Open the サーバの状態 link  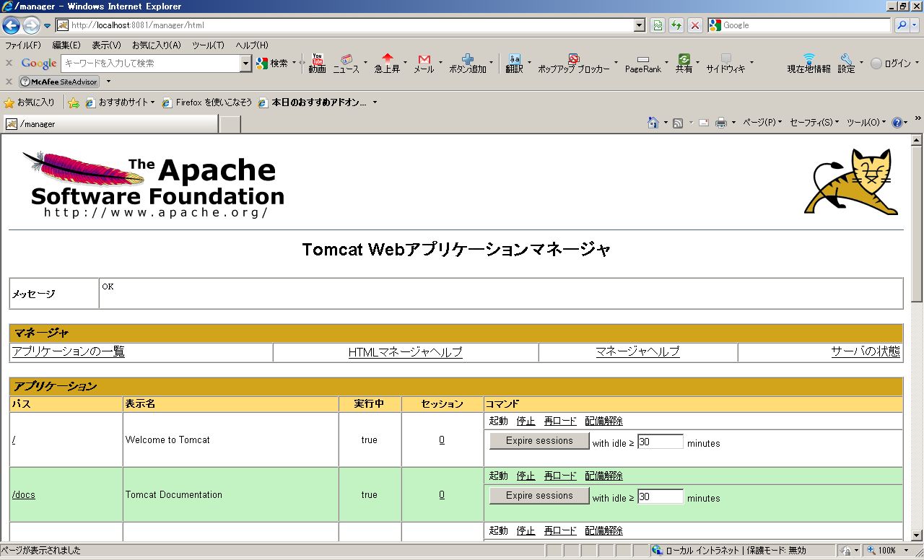(866, 352)
